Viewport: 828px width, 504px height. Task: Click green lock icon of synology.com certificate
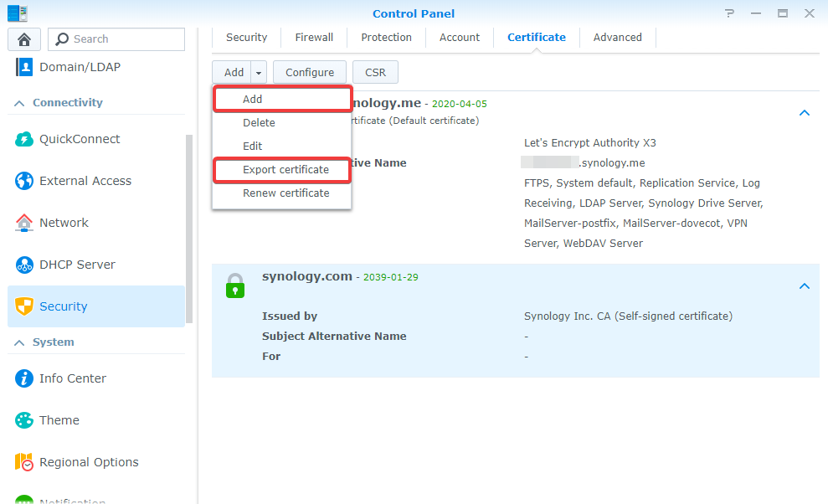235,285
